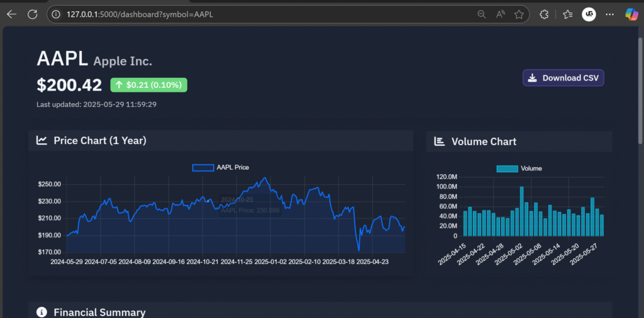Click the 2025-01-02 date label on price axis
This screenshot has height=318, width=644.
[270, 261]
